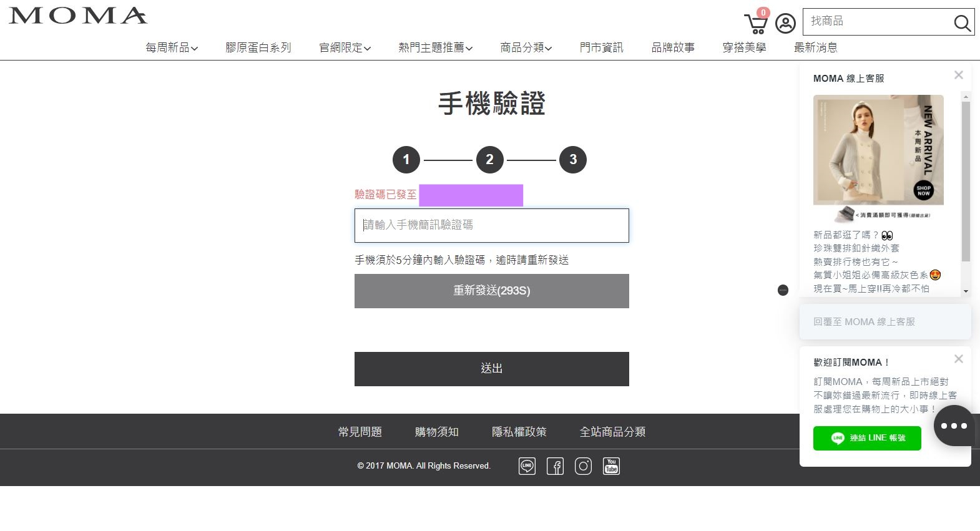
Task: Click the chat panel scrollbar up arrow
Action: point(966,96)
